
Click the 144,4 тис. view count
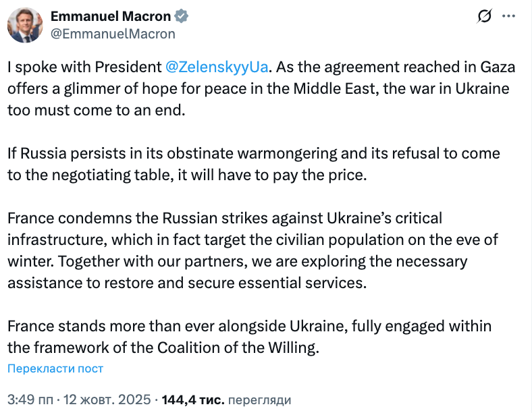point(192,400)
